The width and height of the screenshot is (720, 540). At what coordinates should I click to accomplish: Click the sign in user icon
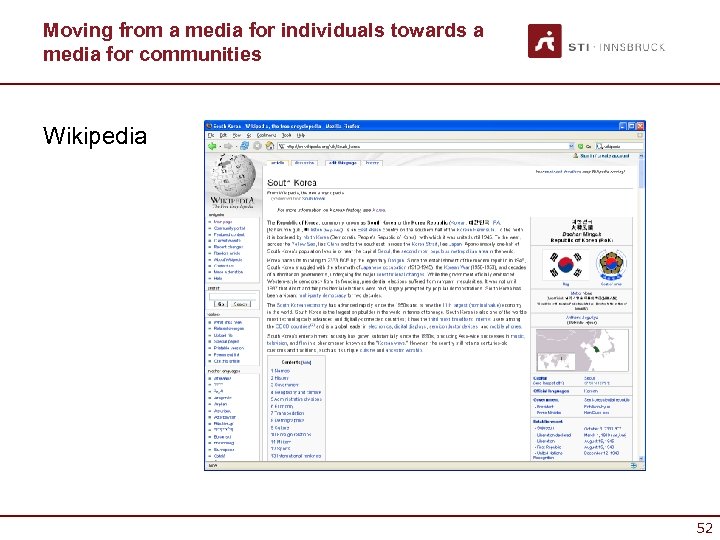pyautogui.click(x=575, y=156)
